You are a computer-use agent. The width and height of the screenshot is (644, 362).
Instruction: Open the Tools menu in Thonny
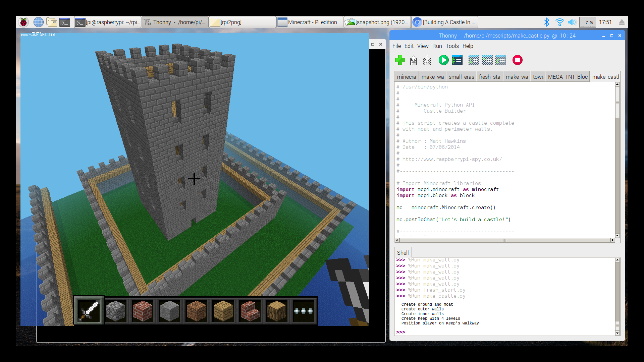(x=452, y=46)
